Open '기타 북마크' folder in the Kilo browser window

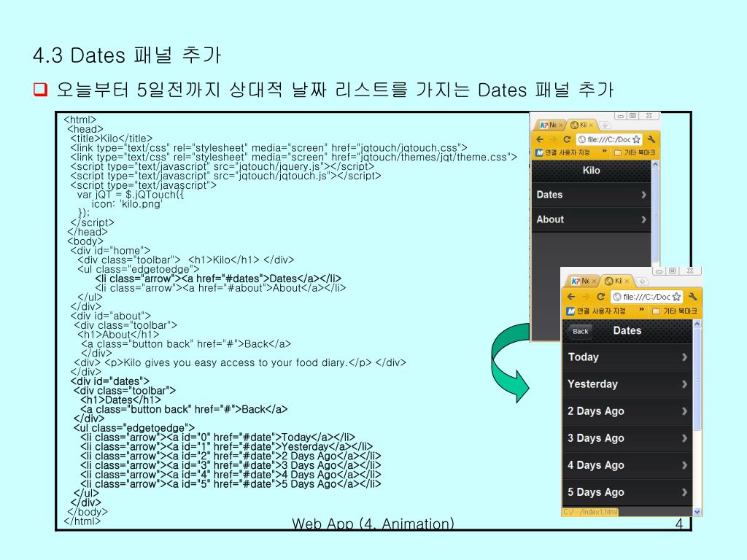click(635, 152)
